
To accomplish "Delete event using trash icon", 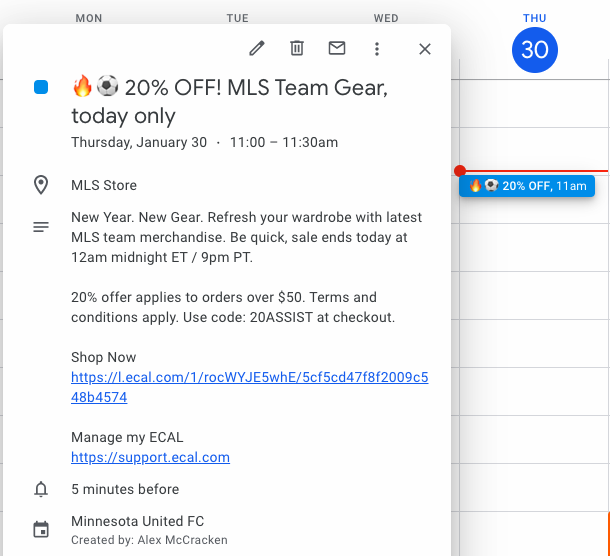I will pos(297,49).
